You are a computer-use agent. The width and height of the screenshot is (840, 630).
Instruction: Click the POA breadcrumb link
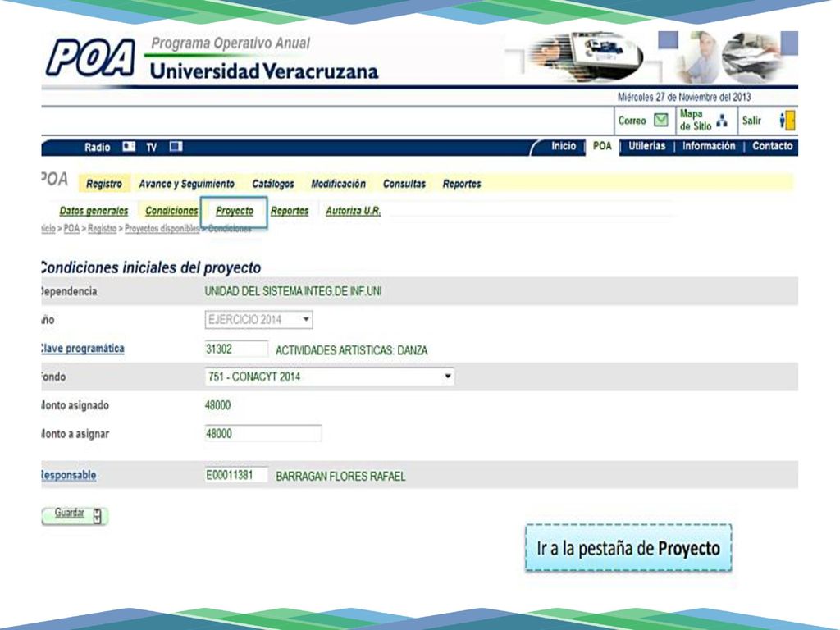pyautogui.click(x=71, y=229)
